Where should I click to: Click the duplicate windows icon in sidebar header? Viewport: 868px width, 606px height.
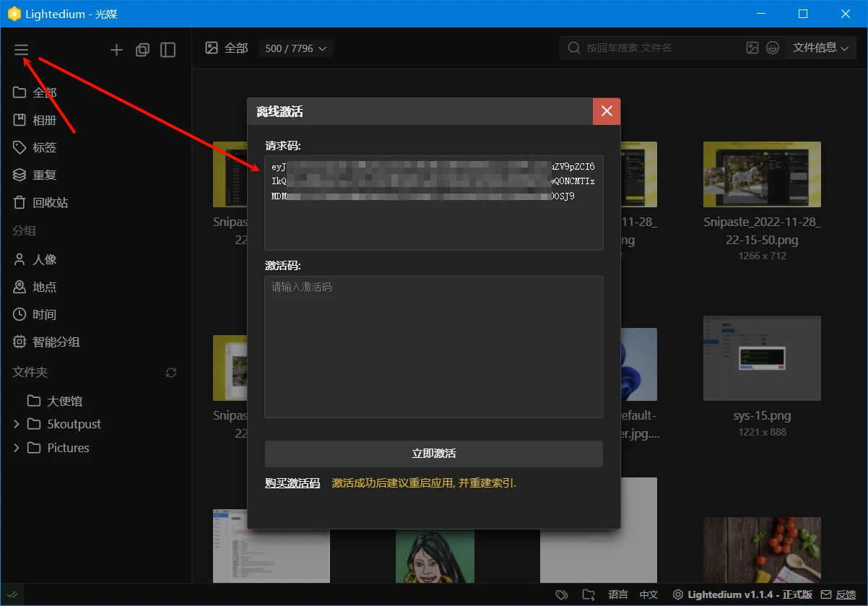click(142, 50)
